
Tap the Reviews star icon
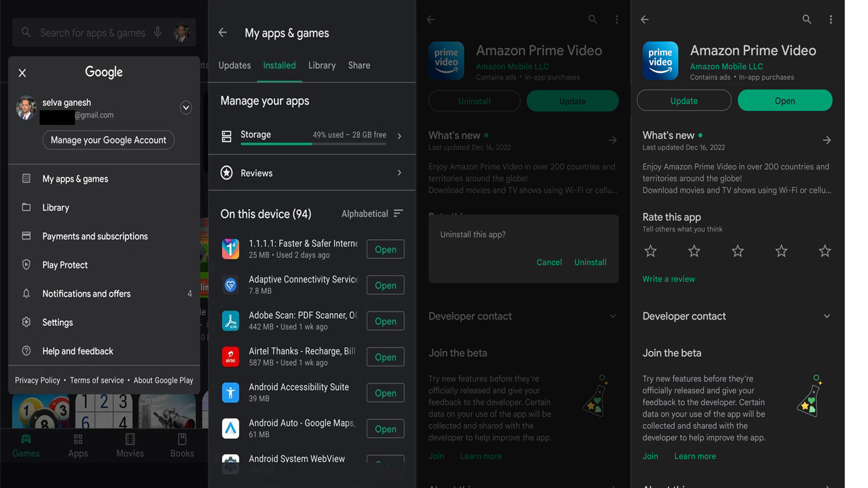pos(227,173)
